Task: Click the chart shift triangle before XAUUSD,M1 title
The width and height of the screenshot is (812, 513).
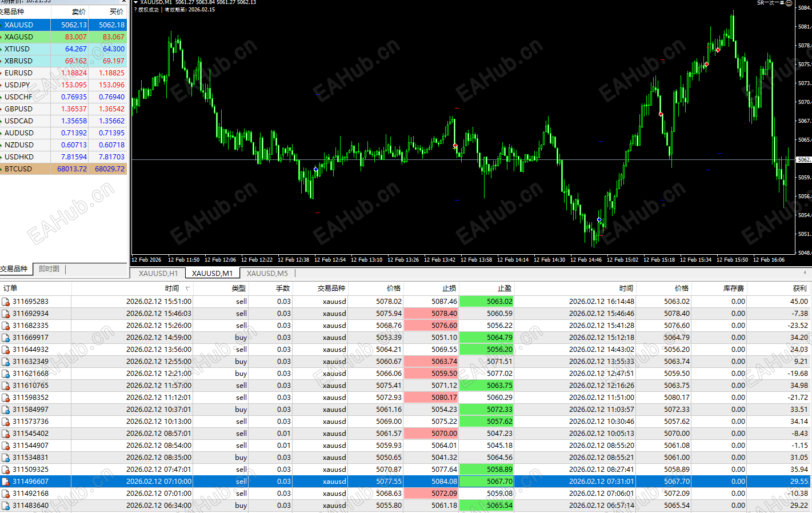Action: click(x=136, y=2)
